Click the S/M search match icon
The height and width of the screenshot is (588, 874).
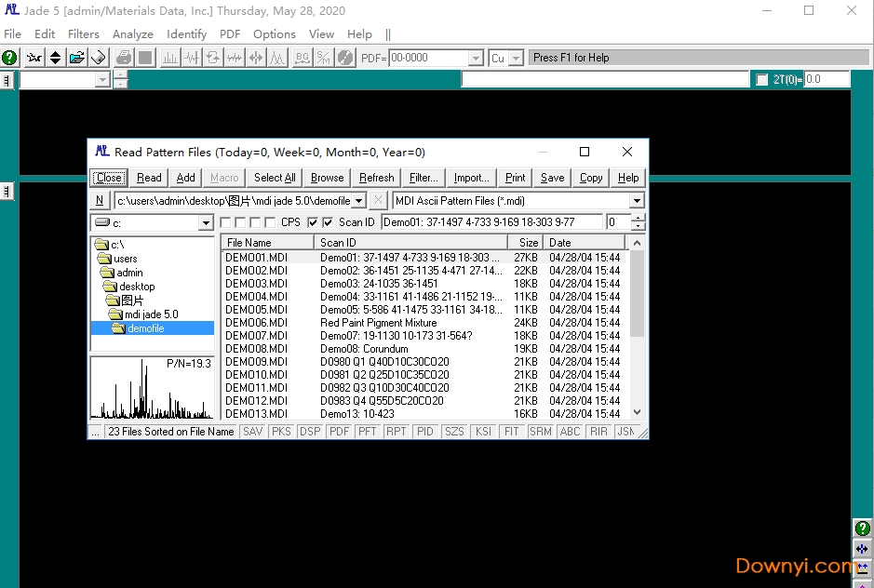[323, 58]
